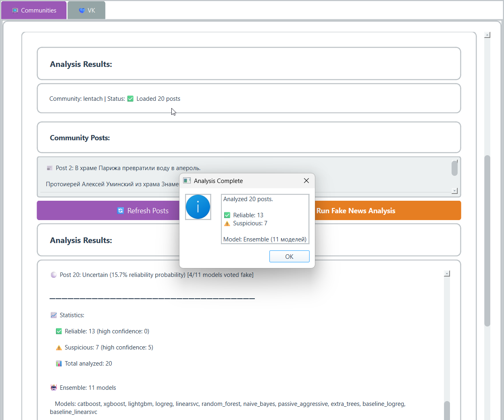This screenshot has width=504, height=420.
Task: Click the analysis results box scrollbar thumb
Action: [x=447, y=410]
